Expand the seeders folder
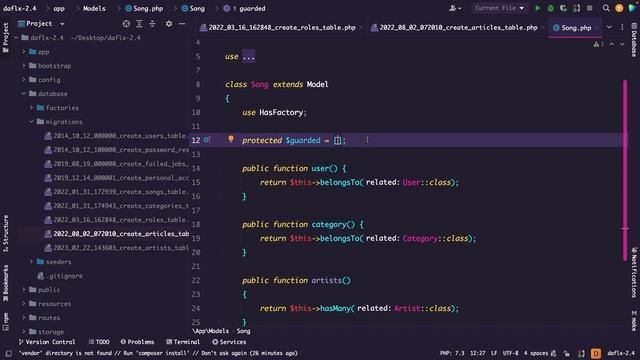The height and width of the screenshot is (360, 640). pos(31,262)
